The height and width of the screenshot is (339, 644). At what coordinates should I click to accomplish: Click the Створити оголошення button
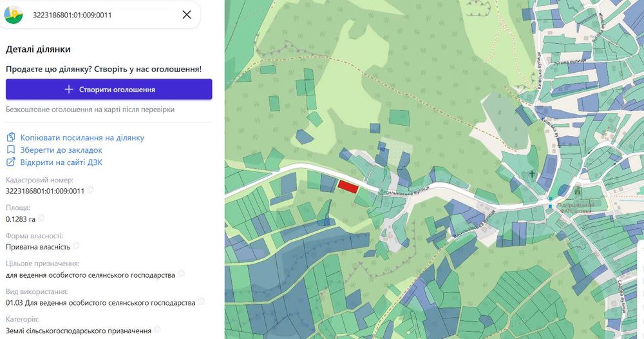[x=109, y=89]
